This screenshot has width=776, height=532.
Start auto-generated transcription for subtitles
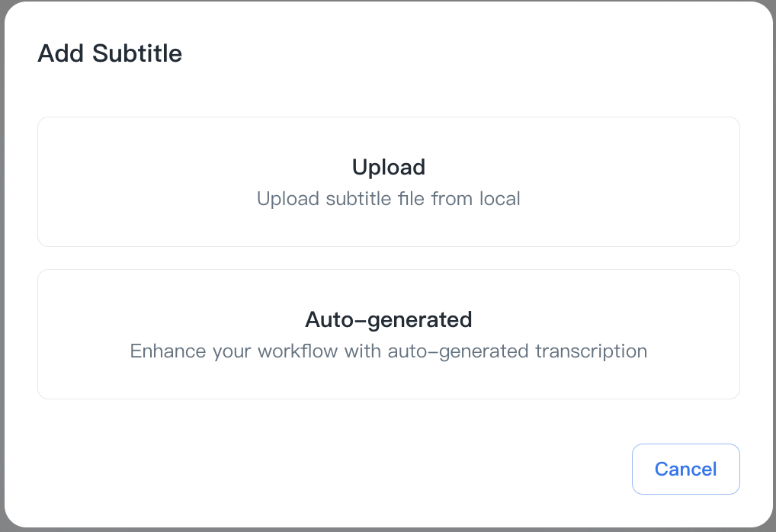point(388,335)
